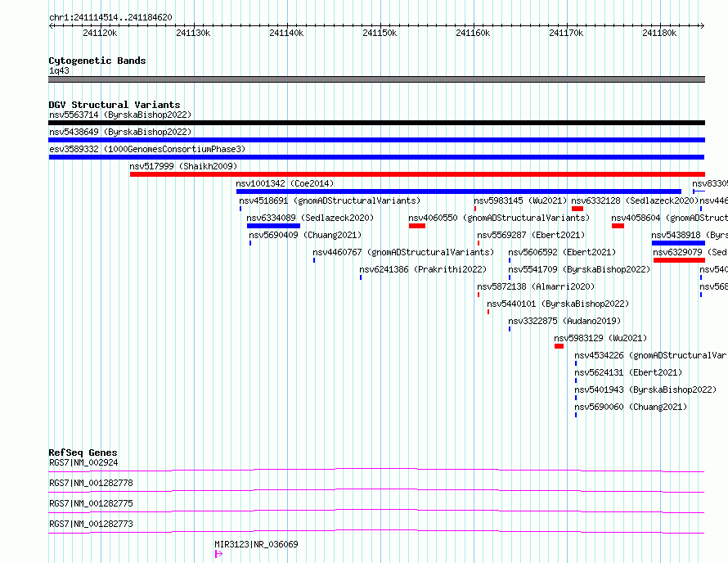
Task: Click the chr1:241114514..241184620 coordinates text
Action: click(x=110, y=18)
